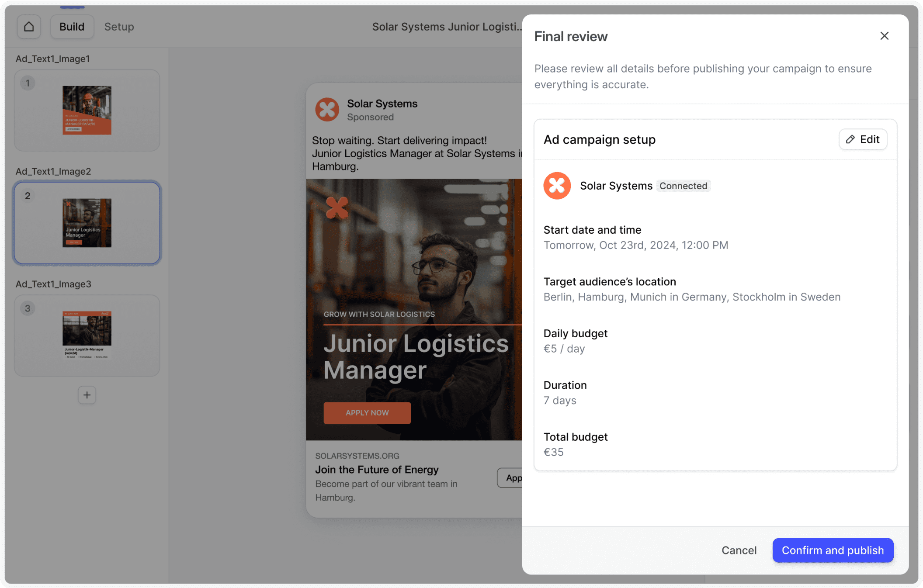Click the number 3 badge on third ad

[x=28, y=308]
